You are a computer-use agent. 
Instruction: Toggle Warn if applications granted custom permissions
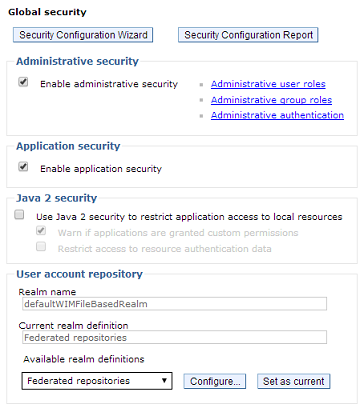41,231
